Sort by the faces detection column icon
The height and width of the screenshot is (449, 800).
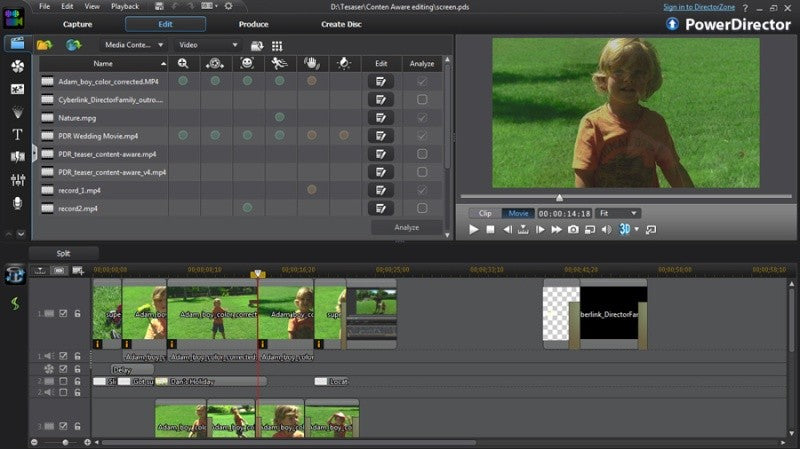pyautogui.click(x=247, y=63)
